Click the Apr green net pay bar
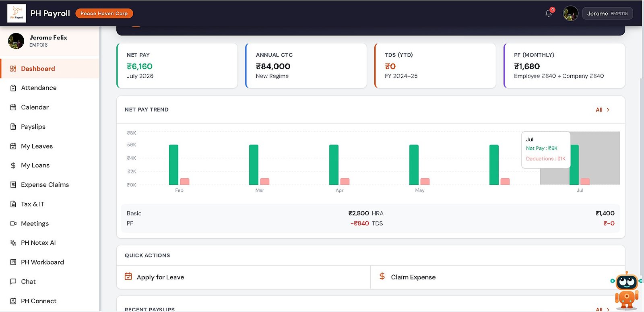The width and height of the screenshot is (644, 312). (334, 165)
